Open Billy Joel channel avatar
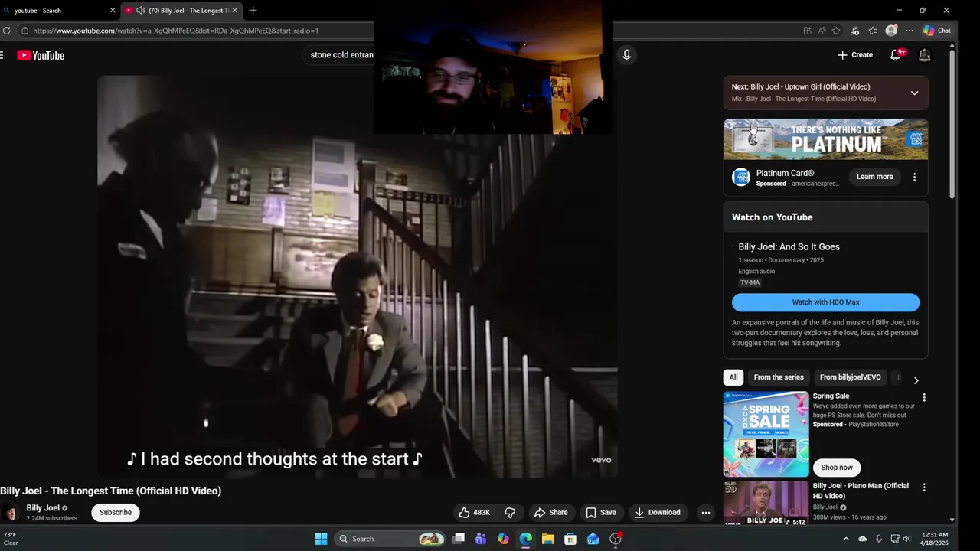This screenshot has width=980, height=551. (11, 513)
